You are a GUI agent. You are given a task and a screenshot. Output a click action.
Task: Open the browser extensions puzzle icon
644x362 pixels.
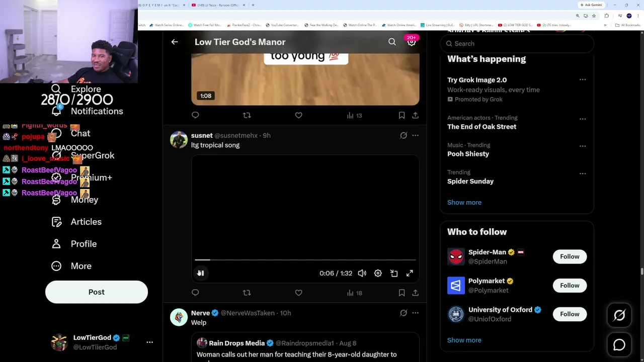(x=607, y=16)
